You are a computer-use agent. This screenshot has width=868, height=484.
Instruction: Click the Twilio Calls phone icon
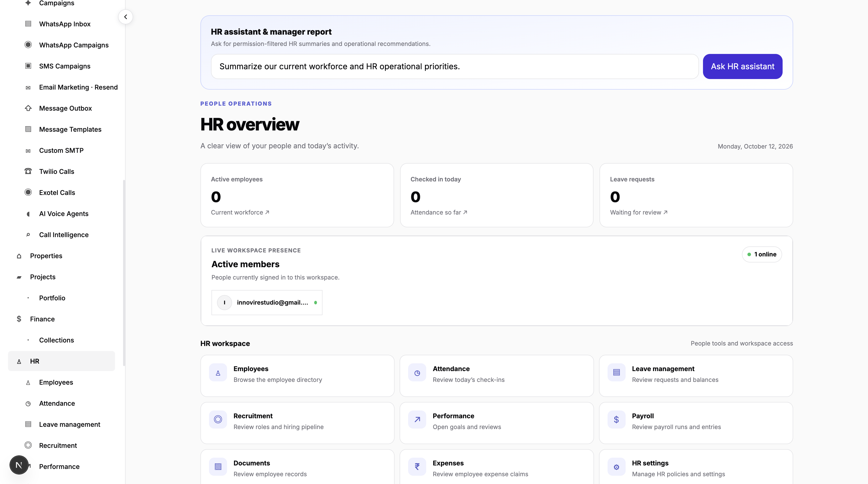(28, 171)
